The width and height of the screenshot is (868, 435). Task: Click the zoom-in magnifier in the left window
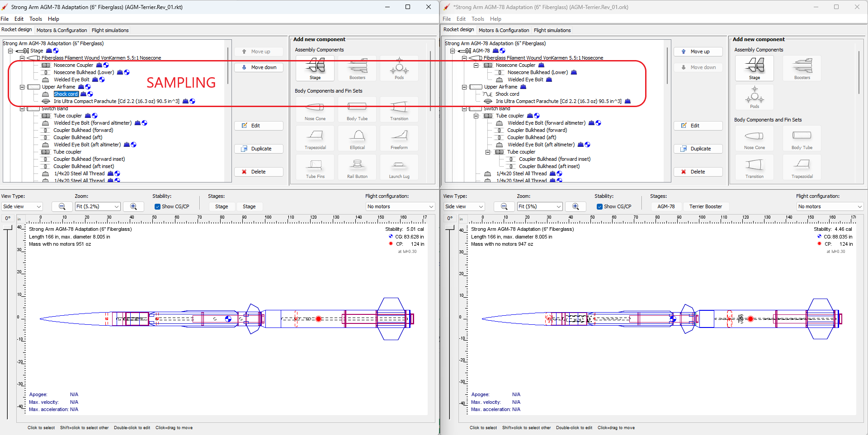tap(133, 206)
